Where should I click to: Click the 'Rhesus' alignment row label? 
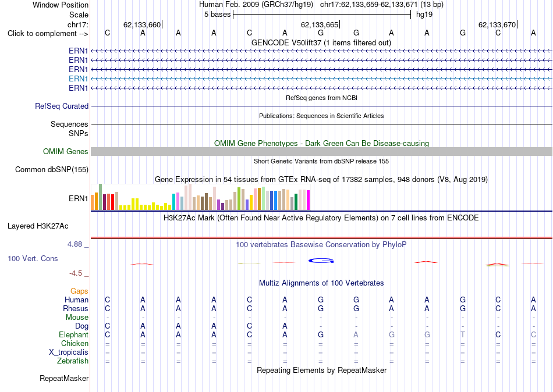[76, 308]
